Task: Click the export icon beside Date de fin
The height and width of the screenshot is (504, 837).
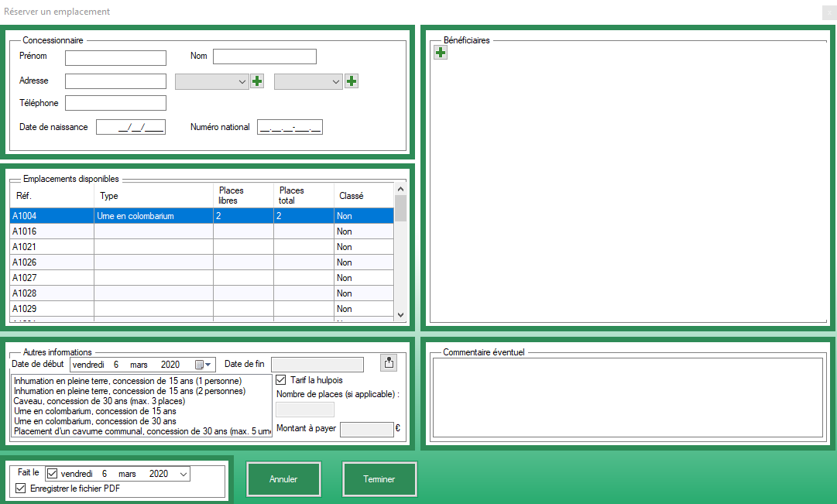Action: (388, 362)
